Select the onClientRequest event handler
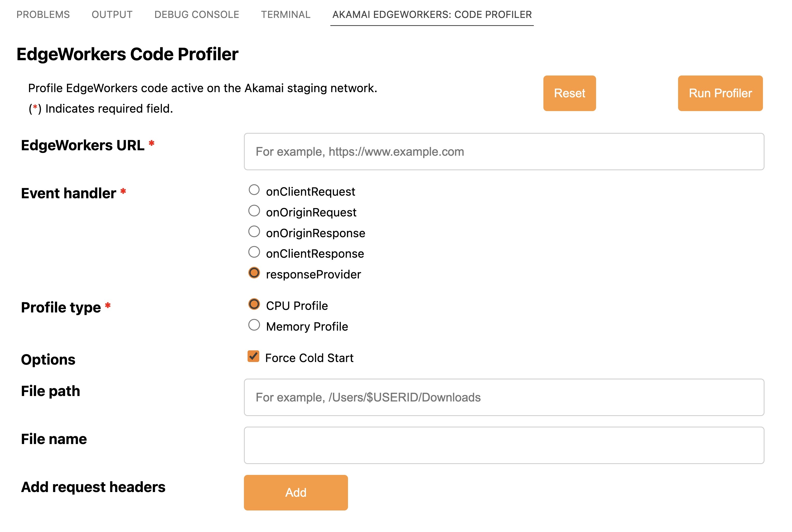Screen dimensions: 792x532 tap(254, 190)
